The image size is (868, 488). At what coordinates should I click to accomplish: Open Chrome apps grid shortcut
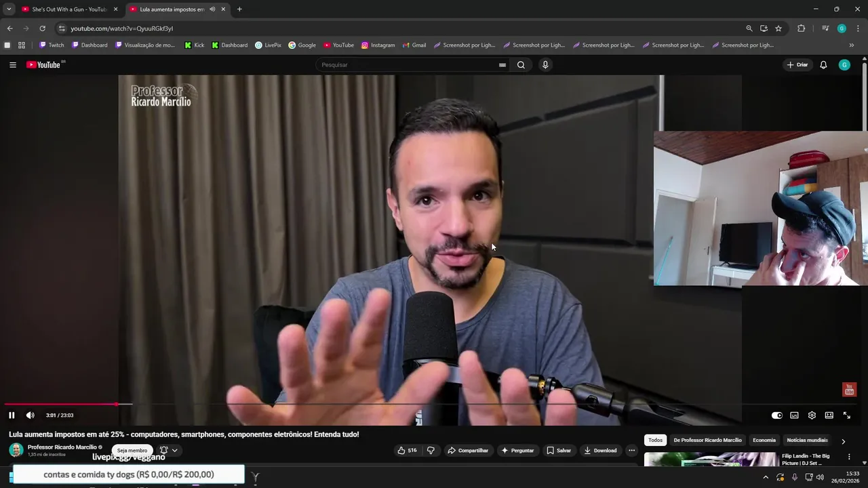(x=22, y=45)
